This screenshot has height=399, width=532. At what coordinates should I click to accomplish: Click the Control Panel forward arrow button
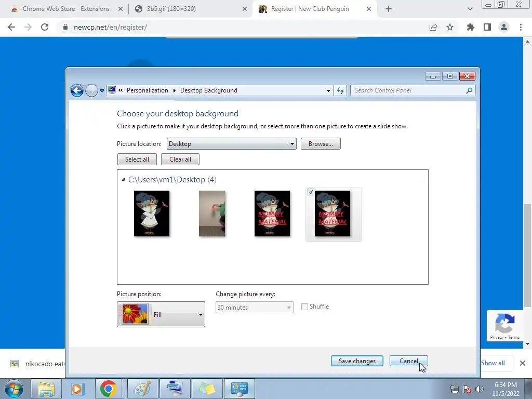(91, 90)
